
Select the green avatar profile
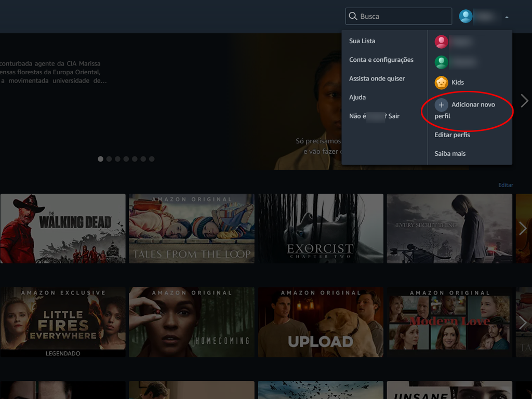pyautogui.click(x=442, y=62)
